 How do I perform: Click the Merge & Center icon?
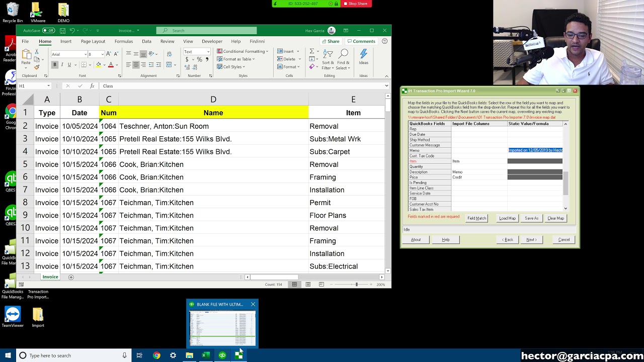click(169, 65)
